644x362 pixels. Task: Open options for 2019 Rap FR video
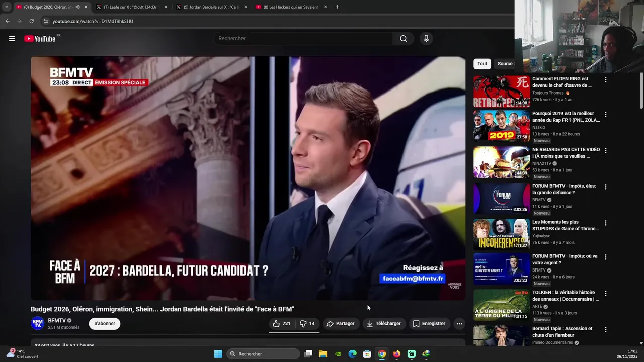606,114
